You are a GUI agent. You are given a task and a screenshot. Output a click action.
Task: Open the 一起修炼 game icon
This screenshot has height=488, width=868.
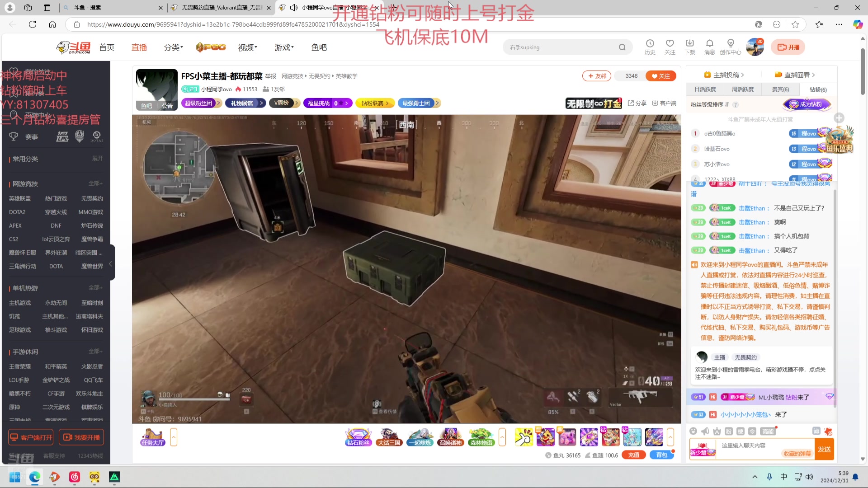coord(420,437)
